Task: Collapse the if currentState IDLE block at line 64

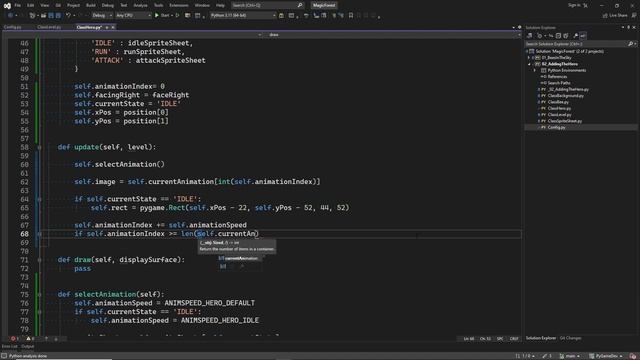Action: [x=40, y=199]
